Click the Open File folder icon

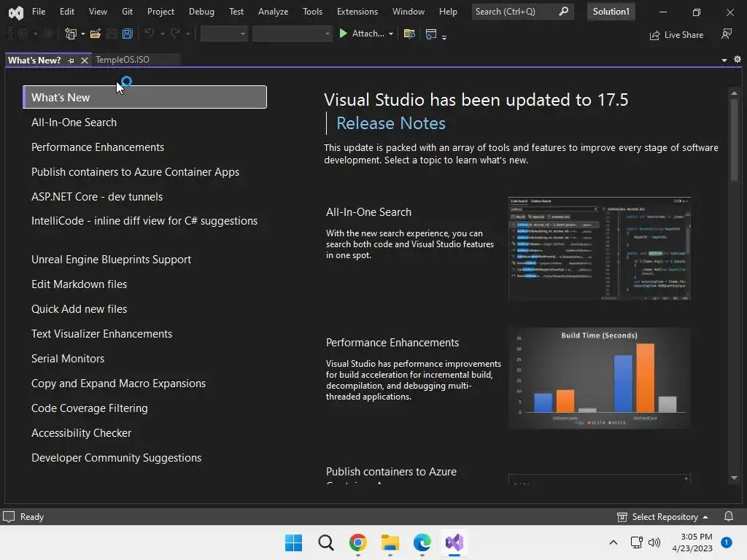click(x=96, y=34)
